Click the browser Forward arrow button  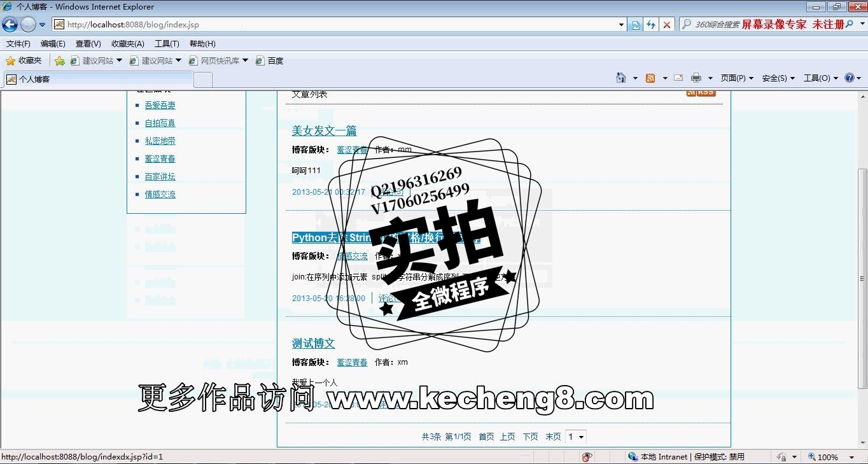pyautogui.click(x=28, y=25)
